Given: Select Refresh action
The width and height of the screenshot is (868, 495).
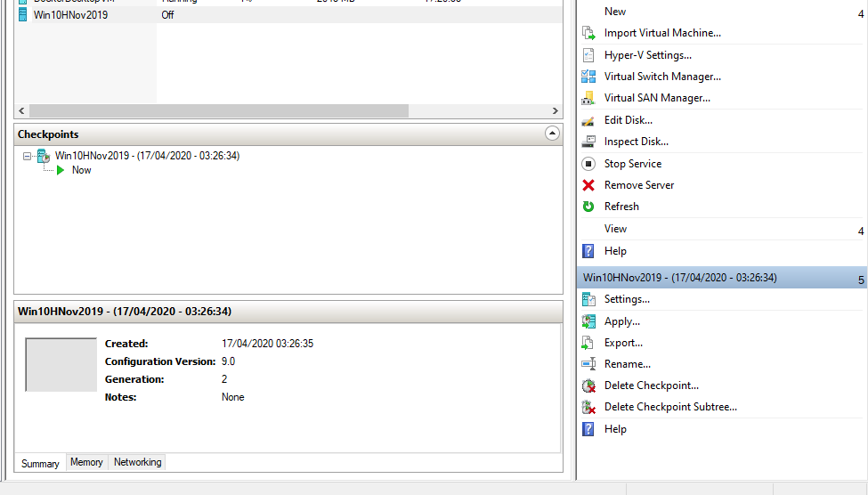Looking at the screenshot, I should coord(621,207).
